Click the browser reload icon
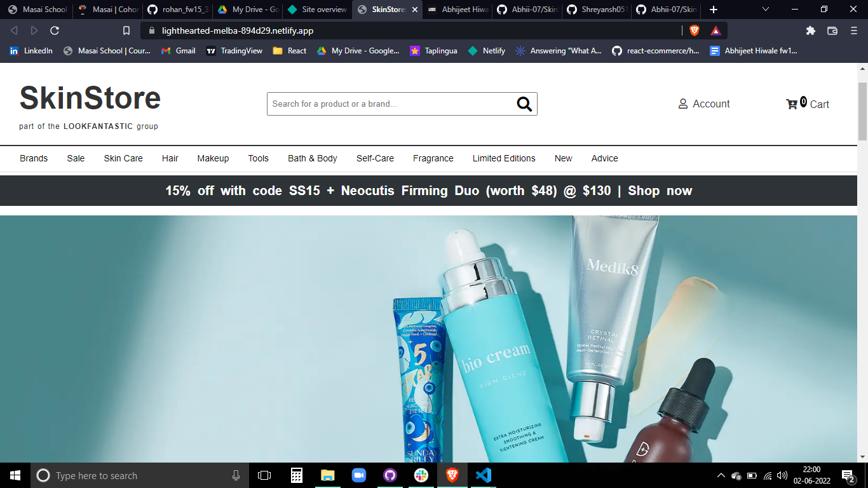The width and height of the screenshot is (868, 488). 55,30
